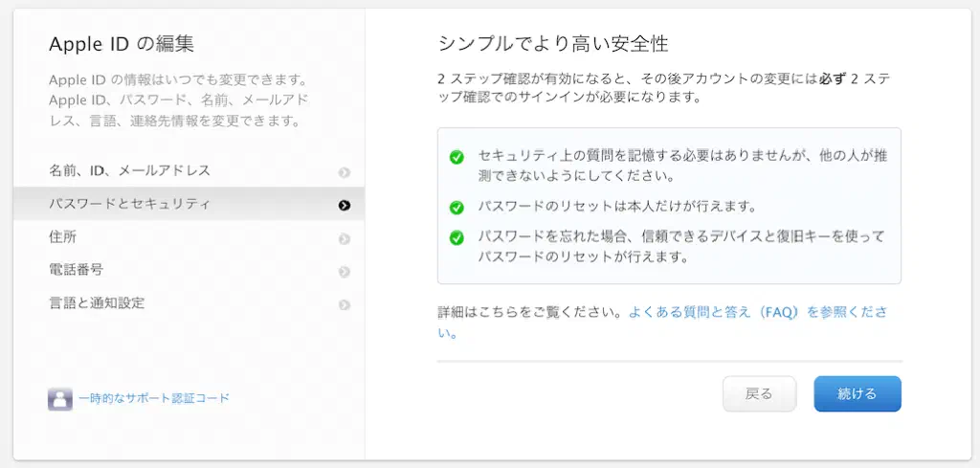Click the arrow icon beside 言語と通知設定
The height and width of the screenshot is (468, 980).
[x=345, y=304]
